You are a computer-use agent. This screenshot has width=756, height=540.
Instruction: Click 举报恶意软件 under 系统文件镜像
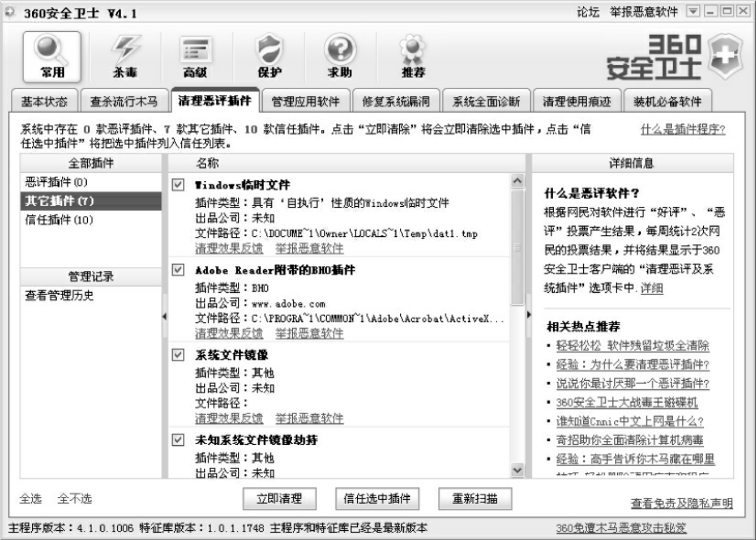point(309,418)
